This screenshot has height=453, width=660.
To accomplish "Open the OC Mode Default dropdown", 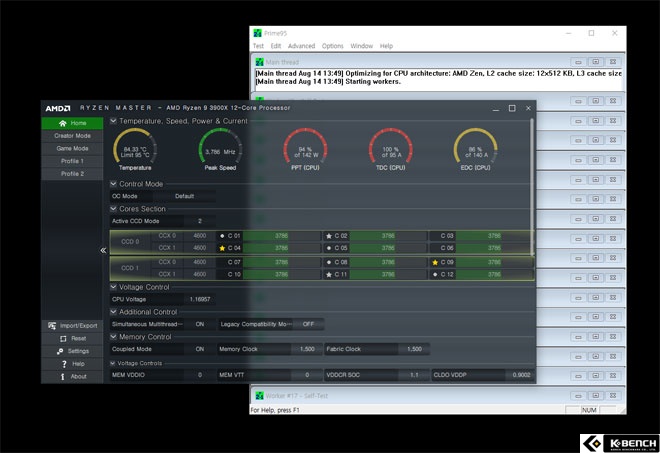I will pos(184,196).
